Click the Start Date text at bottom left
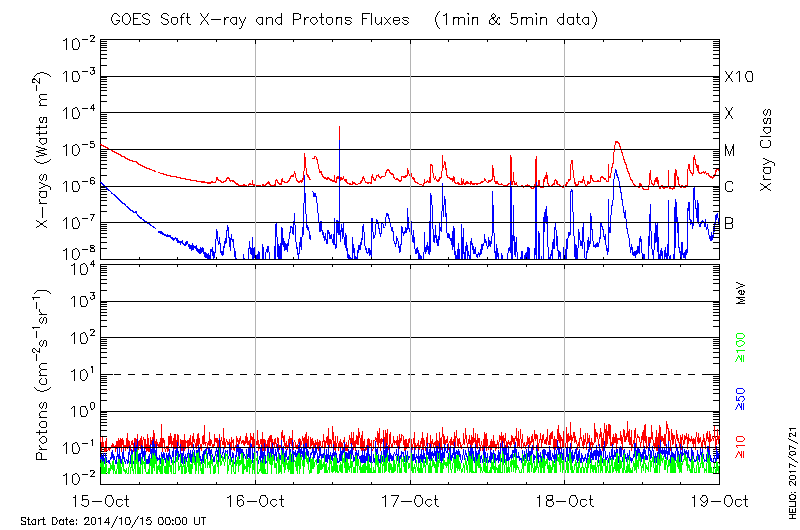This screenshot has height=530, width=800. (x=113, y=521)
